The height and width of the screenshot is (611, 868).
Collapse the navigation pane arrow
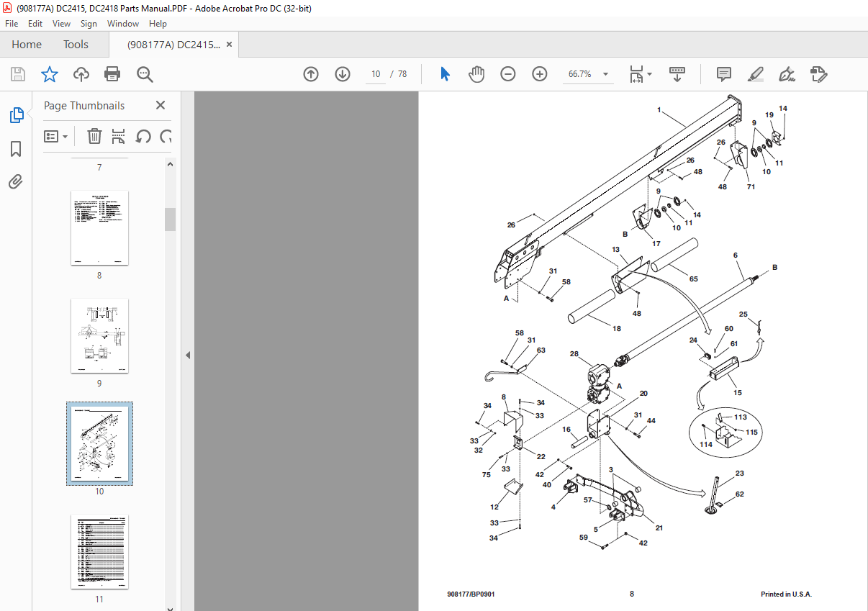click(187, 355)
